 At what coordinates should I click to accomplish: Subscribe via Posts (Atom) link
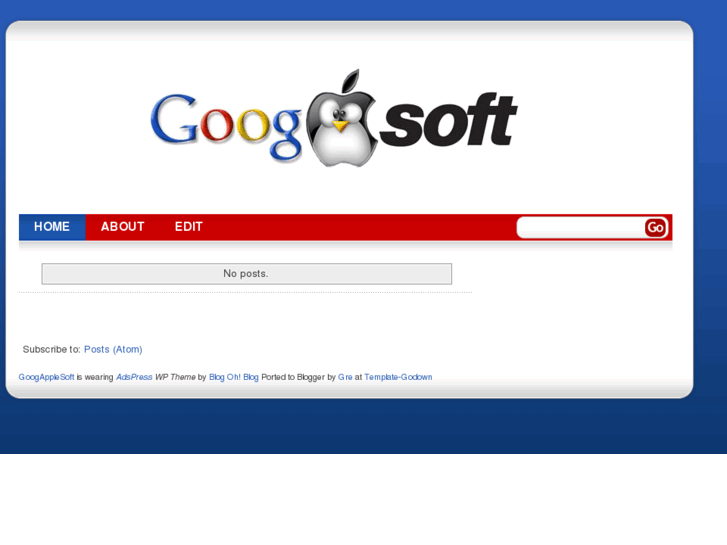click(113, 349)
